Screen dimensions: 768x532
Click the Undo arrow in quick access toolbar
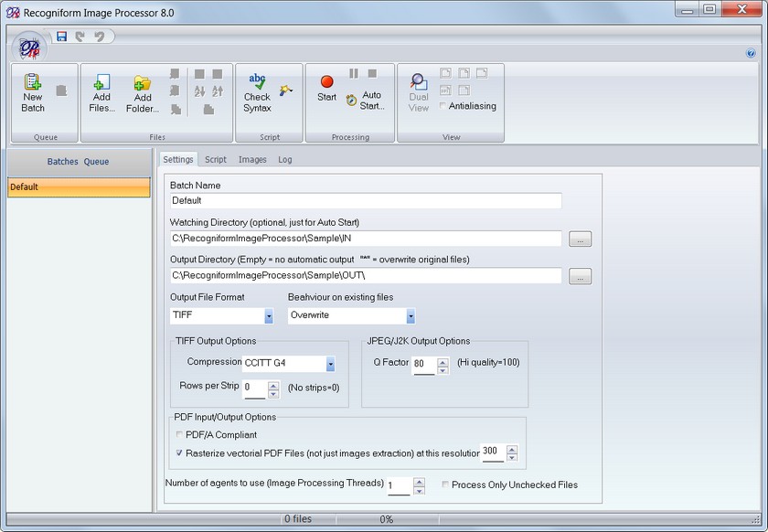pyautogui.click(x=100, y=37)
